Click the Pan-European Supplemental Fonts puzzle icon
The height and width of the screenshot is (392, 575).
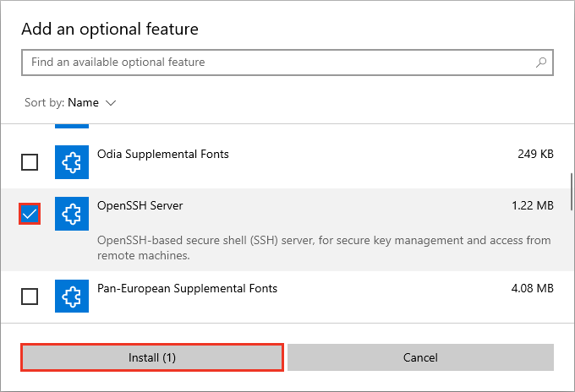click(x=72, y=296)
